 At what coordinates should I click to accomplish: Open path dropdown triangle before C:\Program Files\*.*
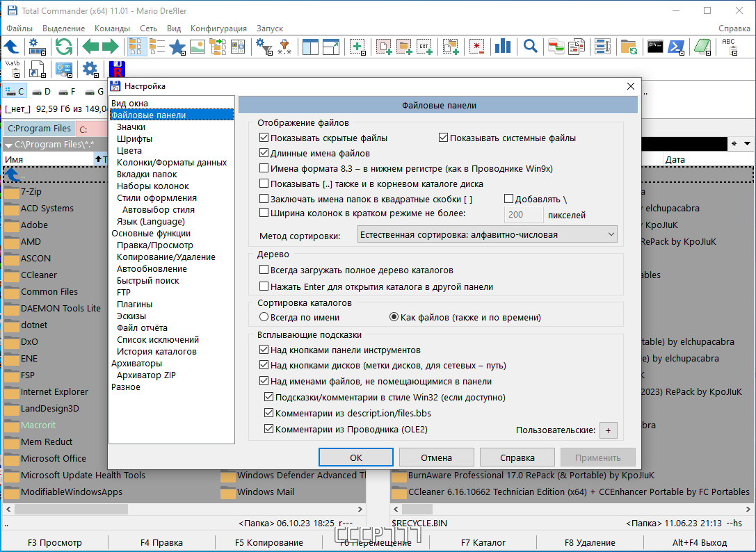(8, 145)
